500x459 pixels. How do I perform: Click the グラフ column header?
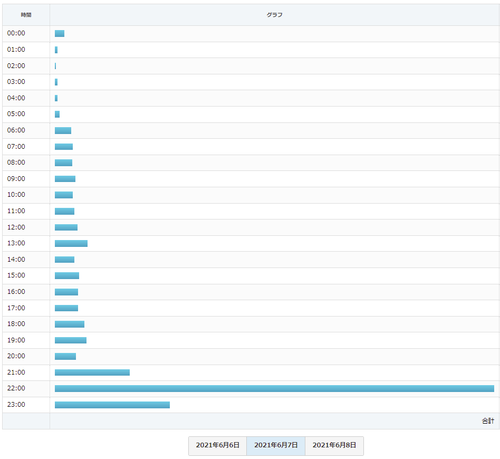pyautogui.click(x=274, y=15)
